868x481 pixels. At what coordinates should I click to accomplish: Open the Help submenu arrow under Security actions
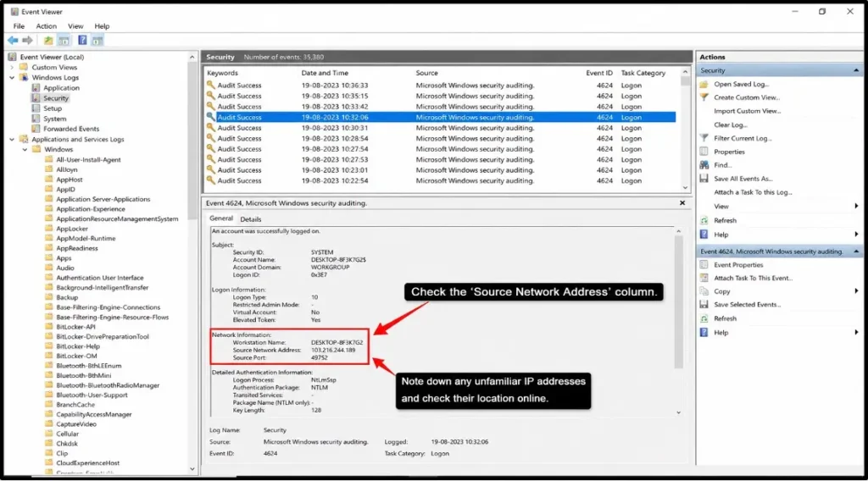(x=856, y=235)
